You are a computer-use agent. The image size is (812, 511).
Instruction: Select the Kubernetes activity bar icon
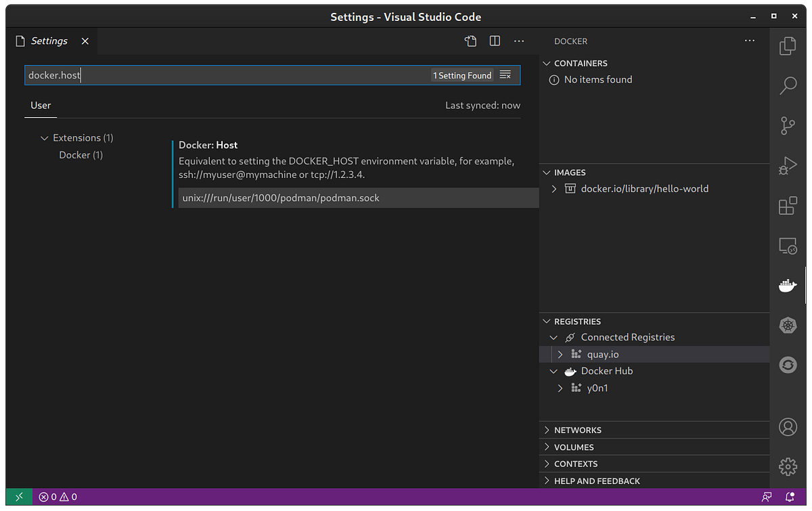[x=788, y=325]
